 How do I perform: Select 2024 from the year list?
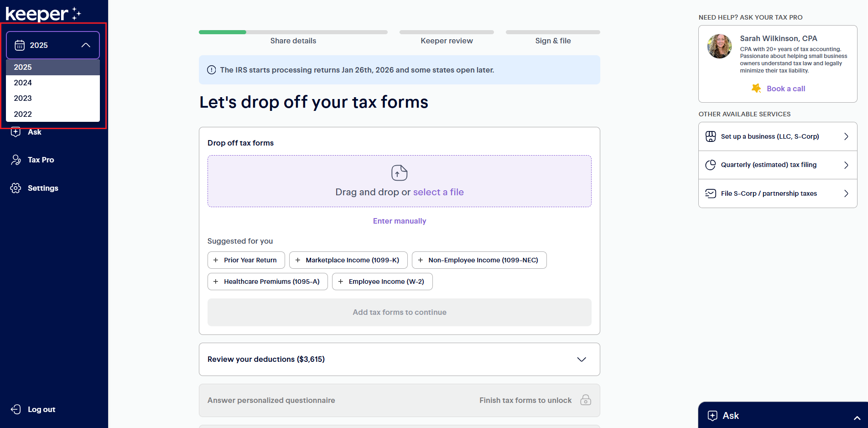(x=23, y=83)
